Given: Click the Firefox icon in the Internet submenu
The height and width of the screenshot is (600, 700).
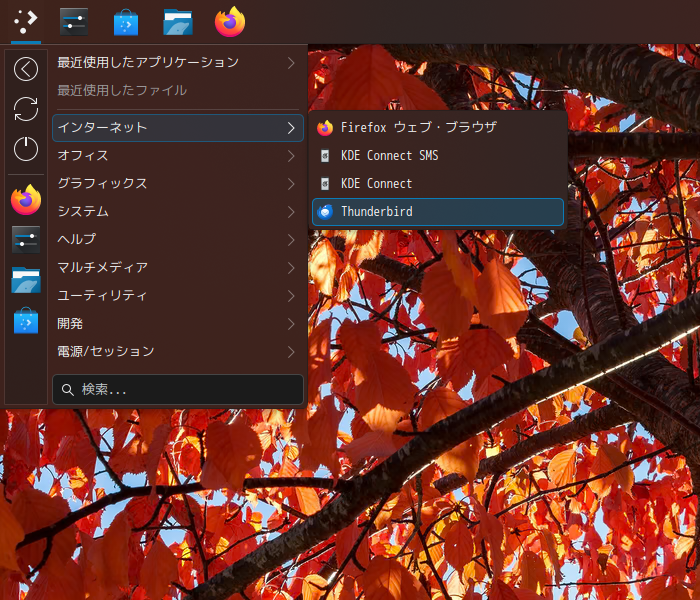Looking at the screenshot, I should click(325, 128).
